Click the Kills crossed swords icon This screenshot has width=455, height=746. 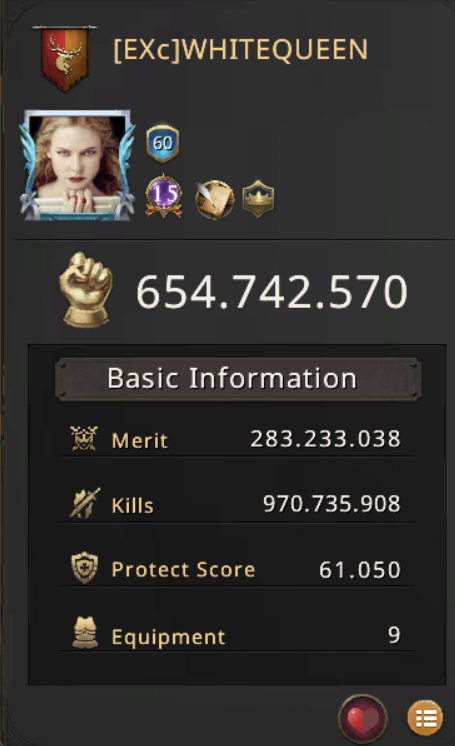tap(85, 503)
